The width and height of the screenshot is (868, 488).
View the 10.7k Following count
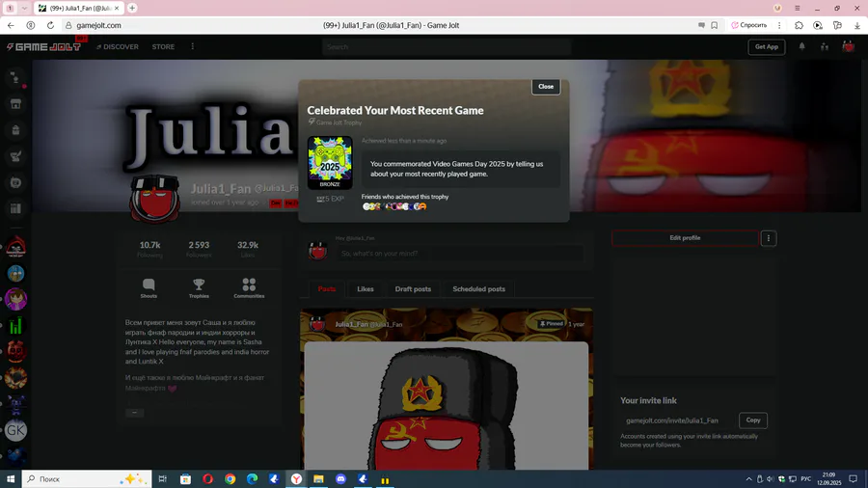(x=149, y=249)
